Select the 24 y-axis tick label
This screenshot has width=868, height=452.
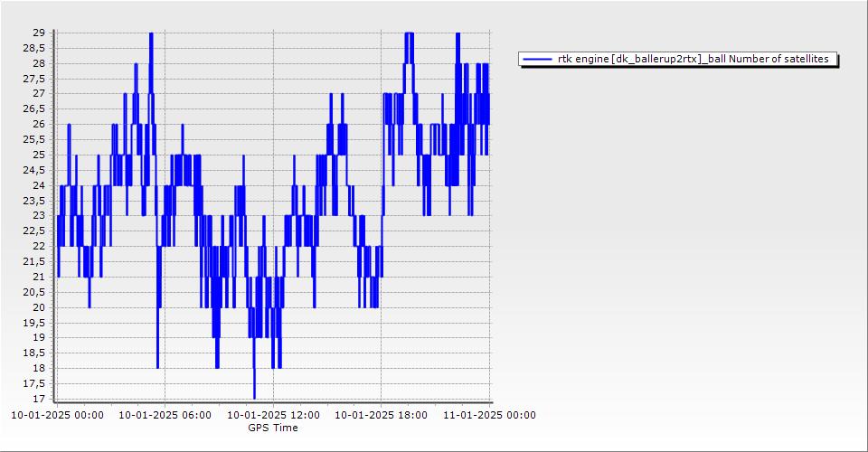coord(39,185)
